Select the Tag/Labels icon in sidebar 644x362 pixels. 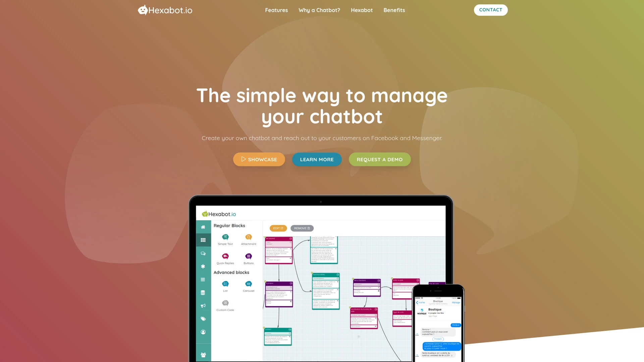click(203, 319)
